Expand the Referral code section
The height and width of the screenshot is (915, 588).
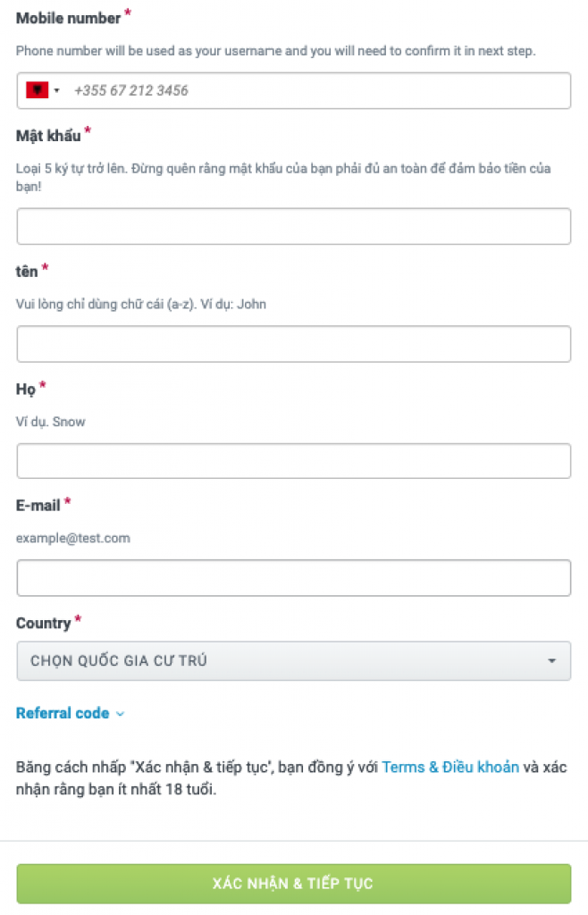point(63,713)
